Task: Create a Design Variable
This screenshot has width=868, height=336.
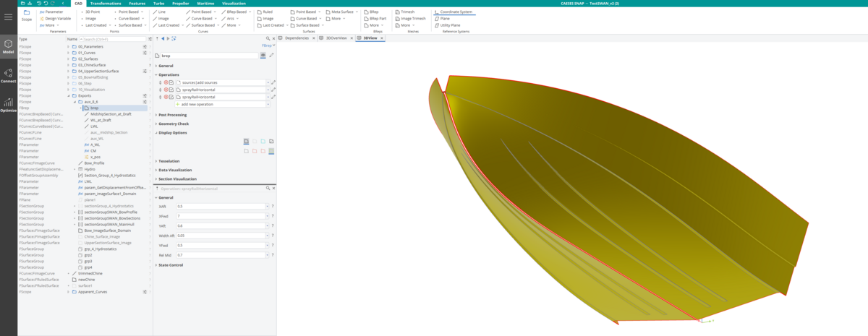Action: point(55,18)
